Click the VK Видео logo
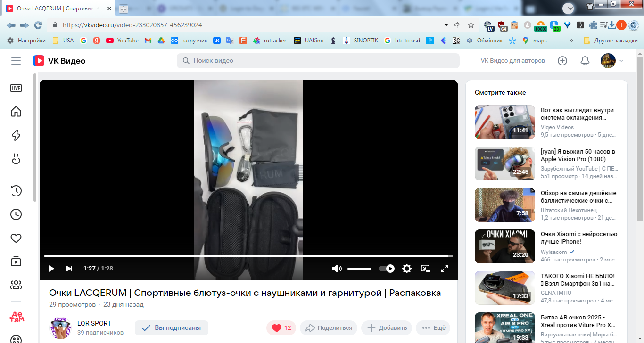644x343 pixels. pos(59,61)
